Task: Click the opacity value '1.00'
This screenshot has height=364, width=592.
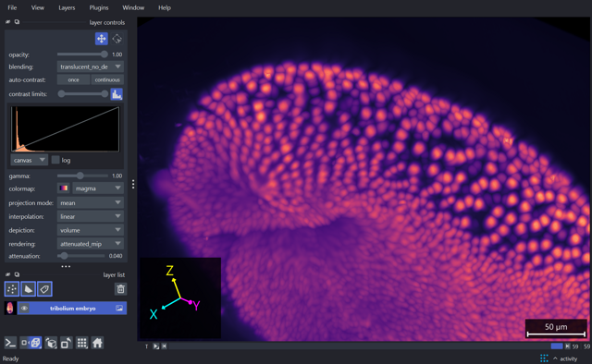Action: [117, 55]
